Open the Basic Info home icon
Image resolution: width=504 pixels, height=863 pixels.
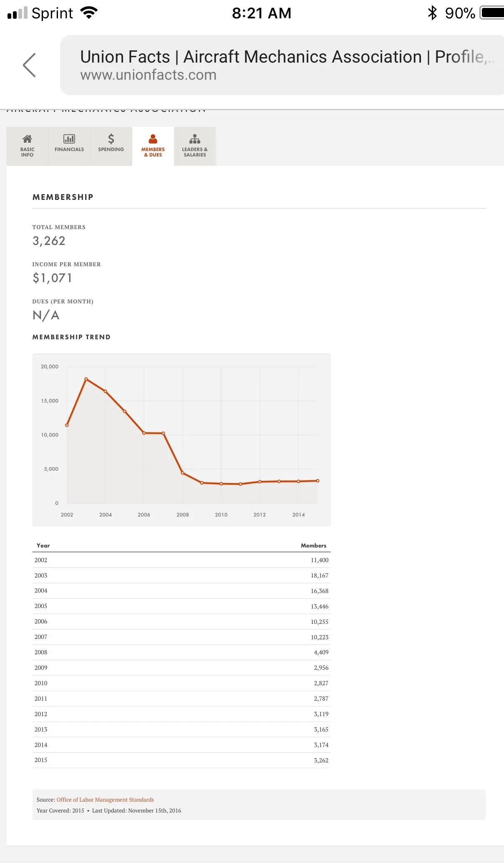click(x=27, y=139)
